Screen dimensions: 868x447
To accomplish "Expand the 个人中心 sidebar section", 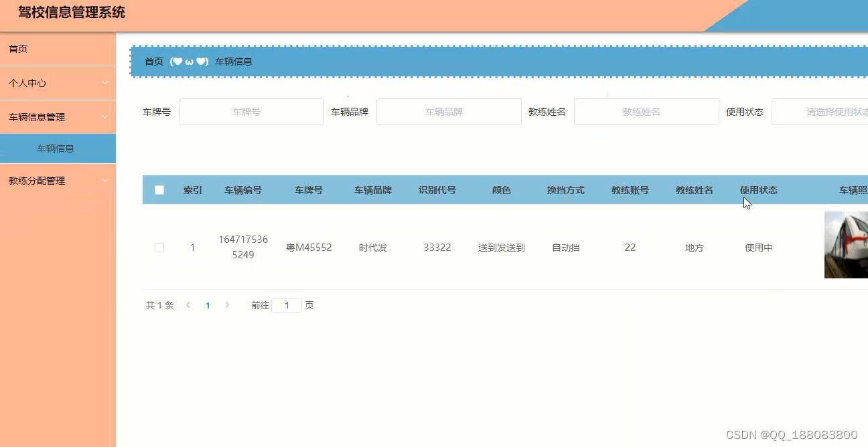I will pos(58,82).
